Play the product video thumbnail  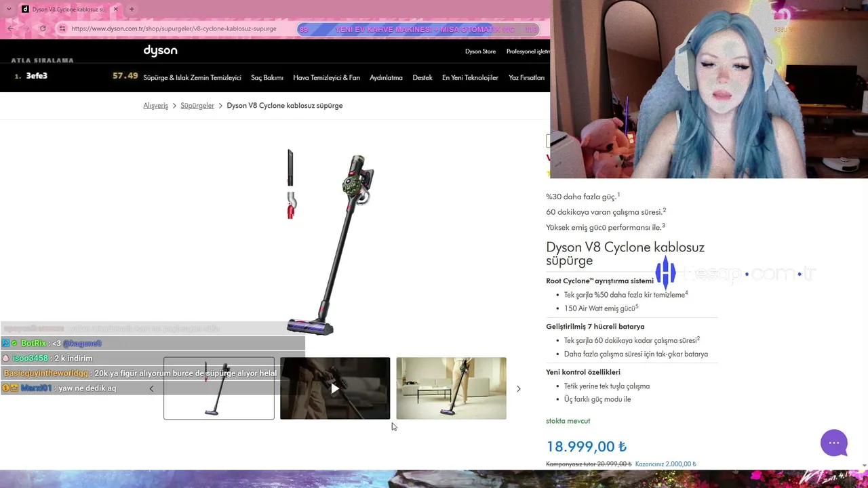[x=335, y=388]
